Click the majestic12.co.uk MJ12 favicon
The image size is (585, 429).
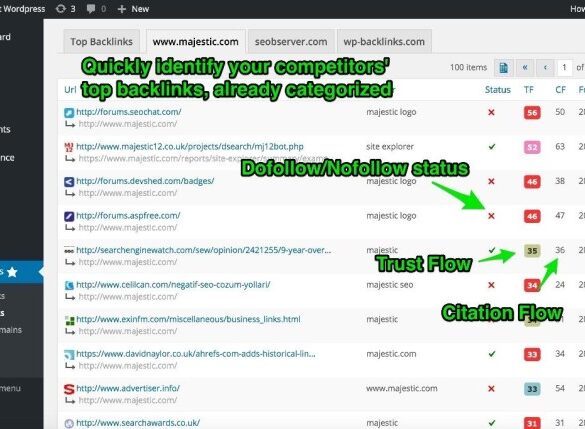point(69,147)
